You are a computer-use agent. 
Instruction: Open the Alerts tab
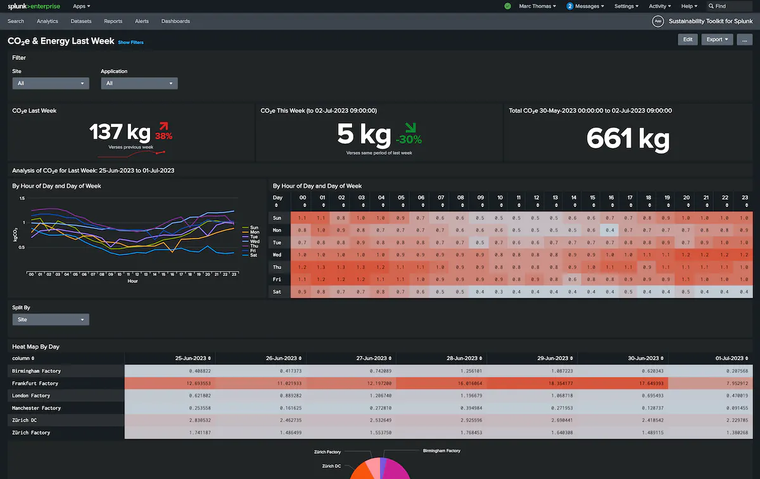click(x=142, y=21)
